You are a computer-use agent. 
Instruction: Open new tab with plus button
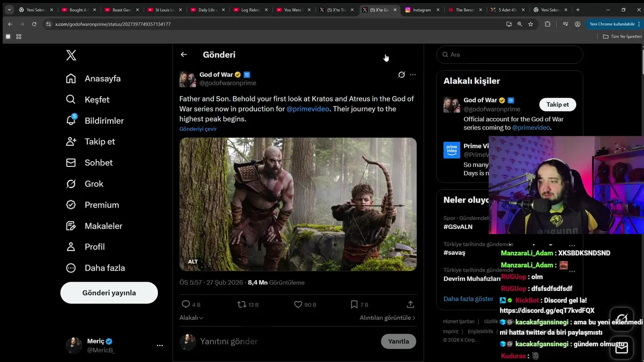[578, 10]
